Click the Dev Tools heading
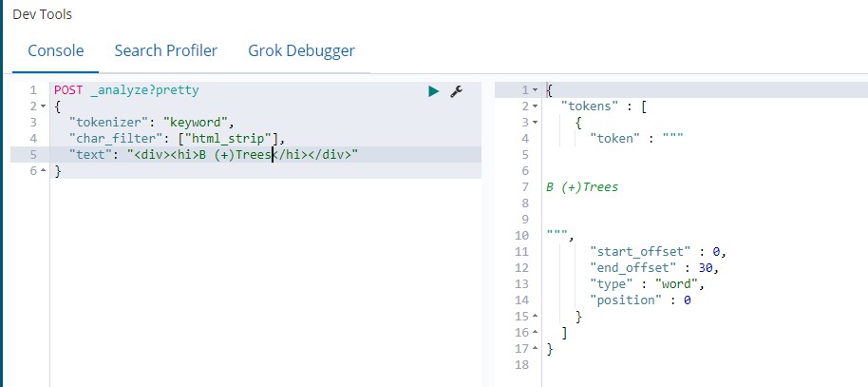 [42, 14]
